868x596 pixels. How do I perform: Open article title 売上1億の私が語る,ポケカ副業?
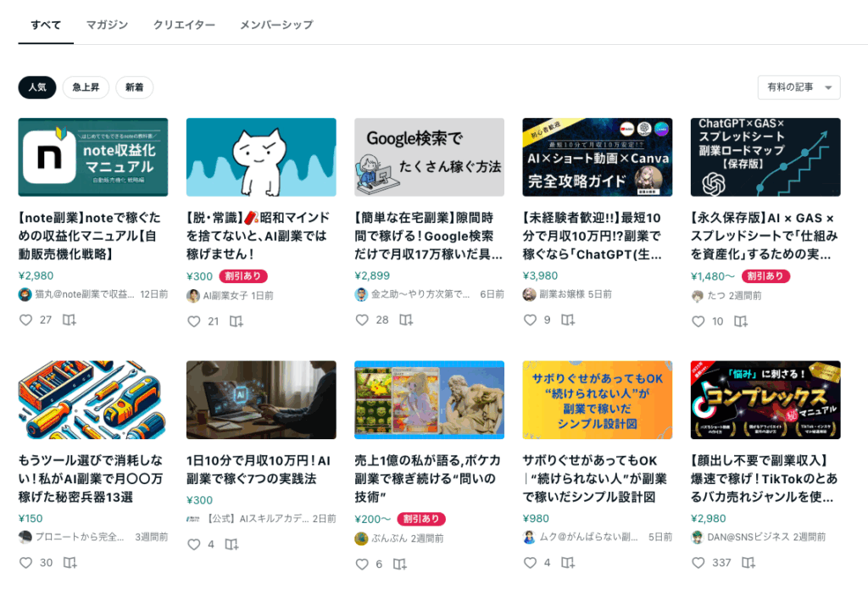coord(428,478)
